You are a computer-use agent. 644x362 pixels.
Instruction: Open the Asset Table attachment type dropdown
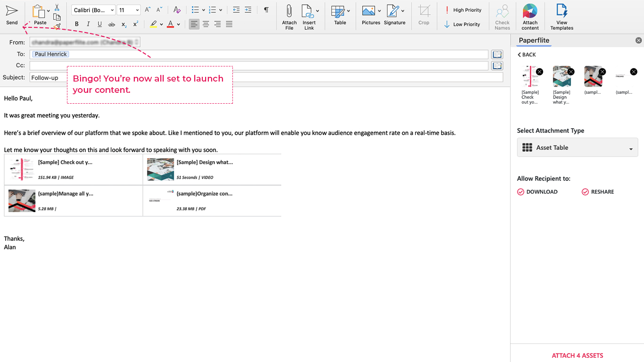click(578, 148)
